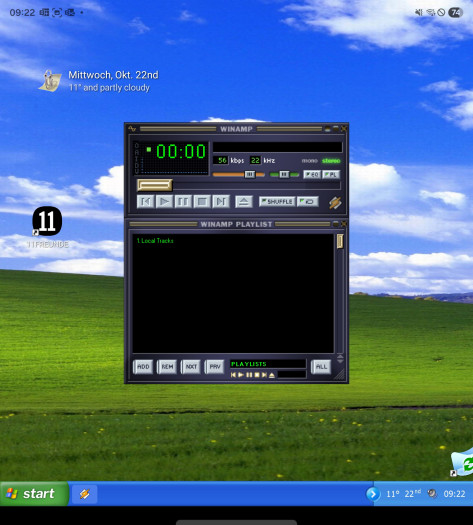Click the scroll arrows below the playlist scrollbar
Screen dimensions: 473x525
[x=340, y=359]
